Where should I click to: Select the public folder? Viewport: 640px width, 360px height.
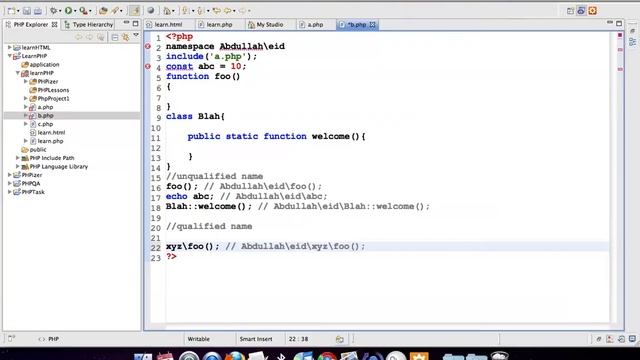pos(34,150)
